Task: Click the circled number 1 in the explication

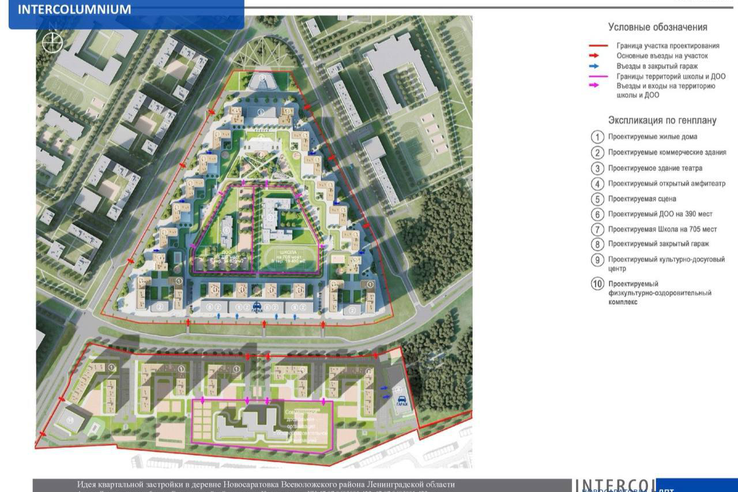Action: 597,137
